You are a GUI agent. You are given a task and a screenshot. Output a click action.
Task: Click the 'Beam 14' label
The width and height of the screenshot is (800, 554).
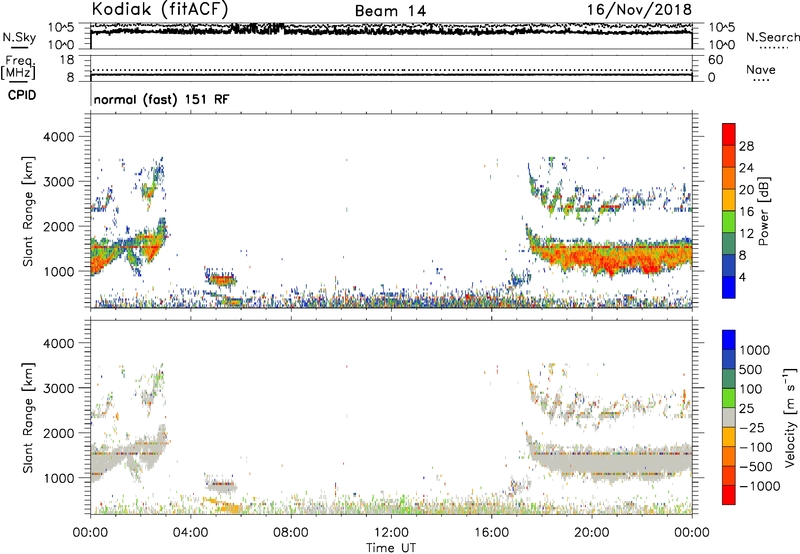point(390,11)
